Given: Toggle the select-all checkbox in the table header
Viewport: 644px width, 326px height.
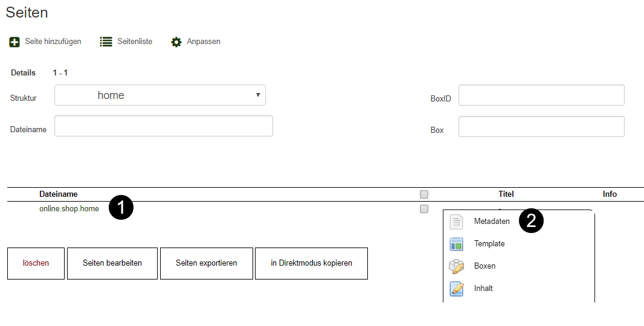Looking at the screenshot, I should (x=424, y=194).
